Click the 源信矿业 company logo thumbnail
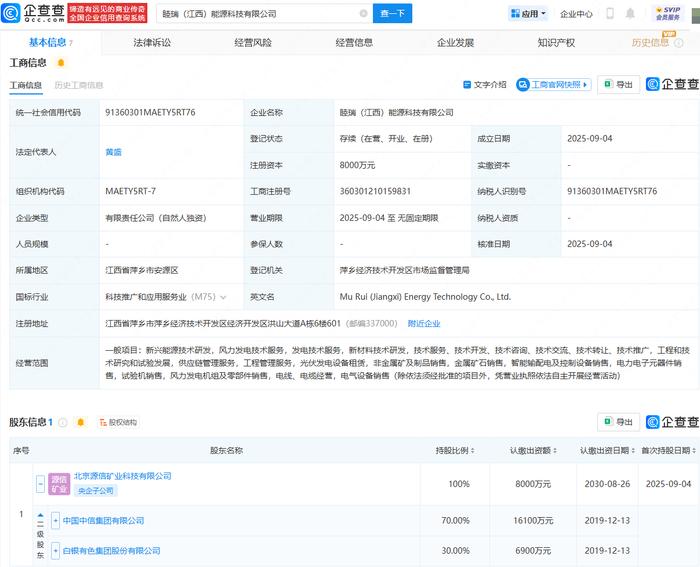Viewport: 700px width, 567px height. [x=59, y=484]
